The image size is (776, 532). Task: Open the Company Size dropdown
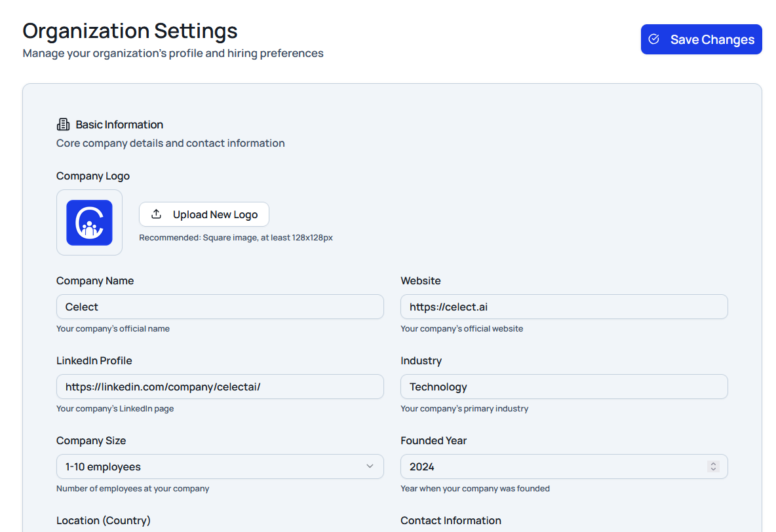(x=220, y=466)
